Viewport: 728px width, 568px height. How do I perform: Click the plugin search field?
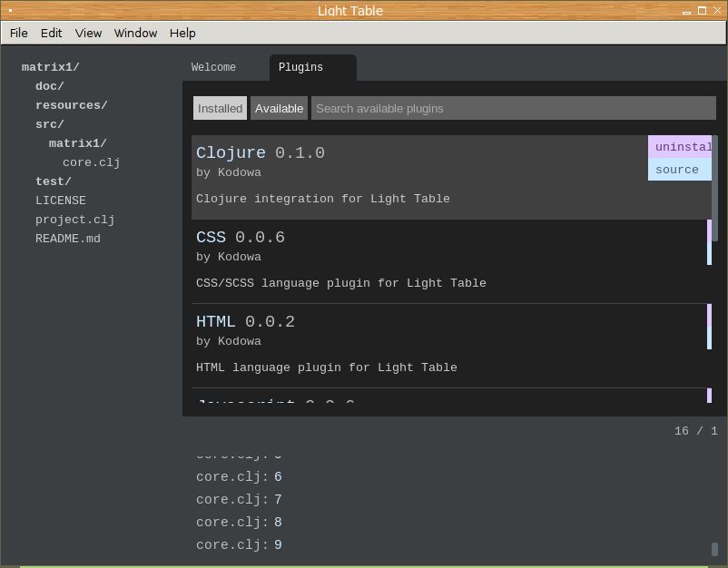tap(513, 108)
